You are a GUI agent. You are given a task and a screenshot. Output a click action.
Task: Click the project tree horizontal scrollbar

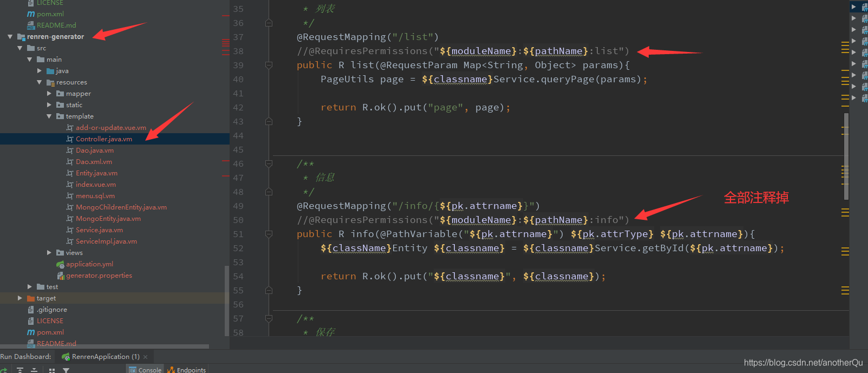[x=105, y=346]
